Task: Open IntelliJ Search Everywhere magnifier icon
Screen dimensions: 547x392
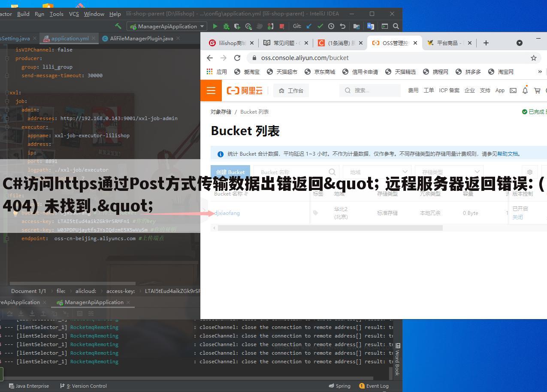Action: pos(396,26)
